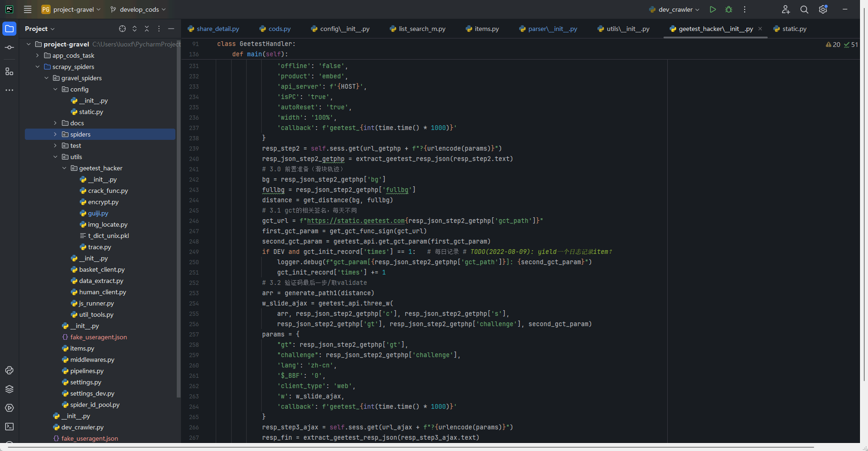Switch to config\__init__.py tab
Image resolution: width=868 pixels, height=451 pixels.
[x=340, y=29]
